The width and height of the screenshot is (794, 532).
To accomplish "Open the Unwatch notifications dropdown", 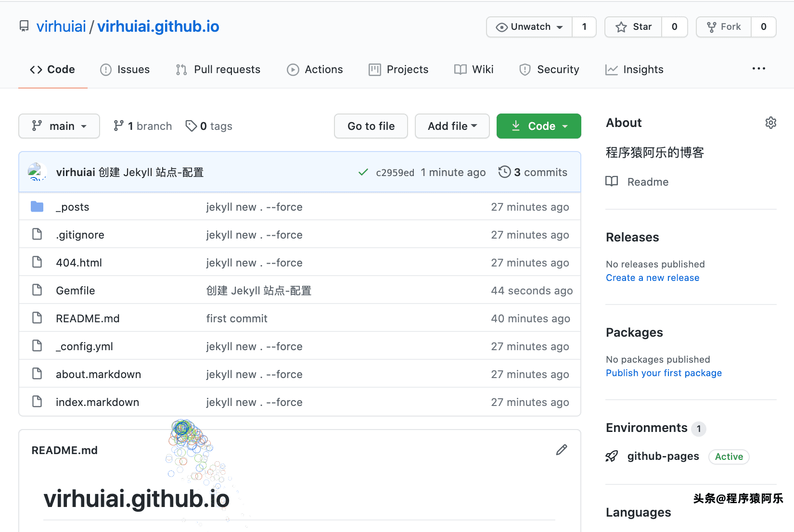I will pos(529,27).
